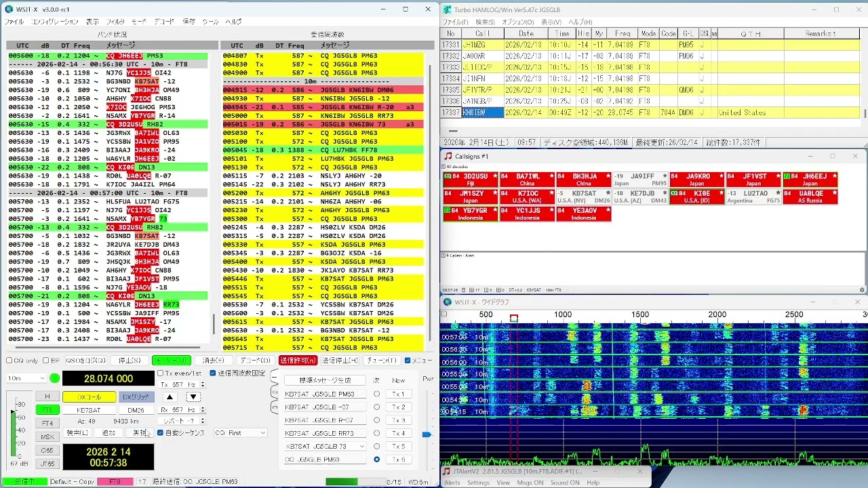868x488 pixels.
Task: Select the Tx 1 next radio button
Action: coord(376,394)
